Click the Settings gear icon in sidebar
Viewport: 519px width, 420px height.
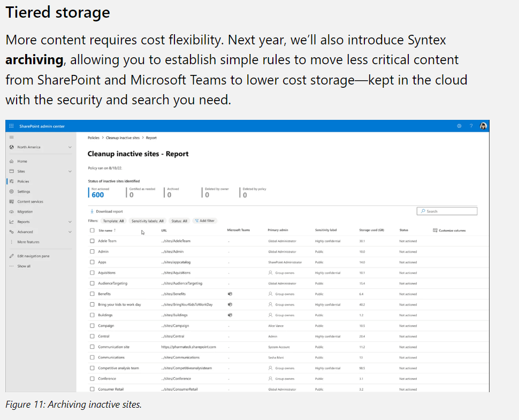12,192
